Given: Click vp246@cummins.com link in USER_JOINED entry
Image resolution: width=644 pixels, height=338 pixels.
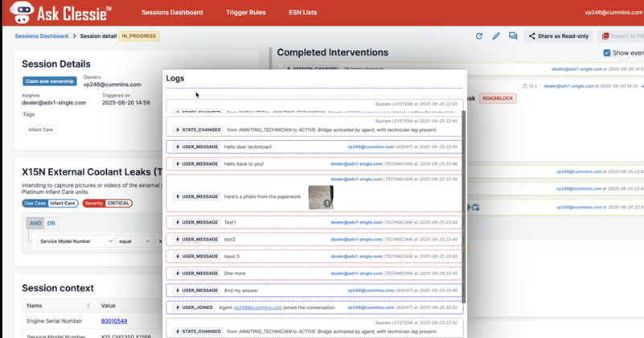Looking at the screenshot, I should 257,307.
